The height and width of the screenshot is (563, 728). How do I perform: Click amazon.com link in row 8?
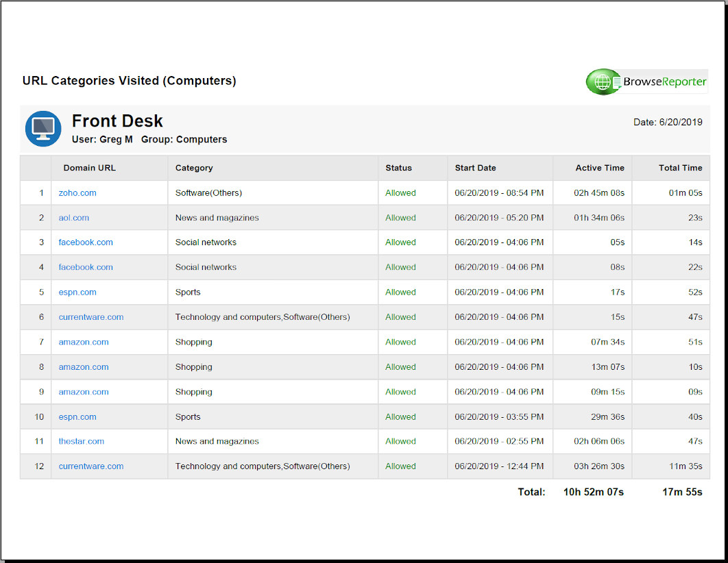coord(84,367)
